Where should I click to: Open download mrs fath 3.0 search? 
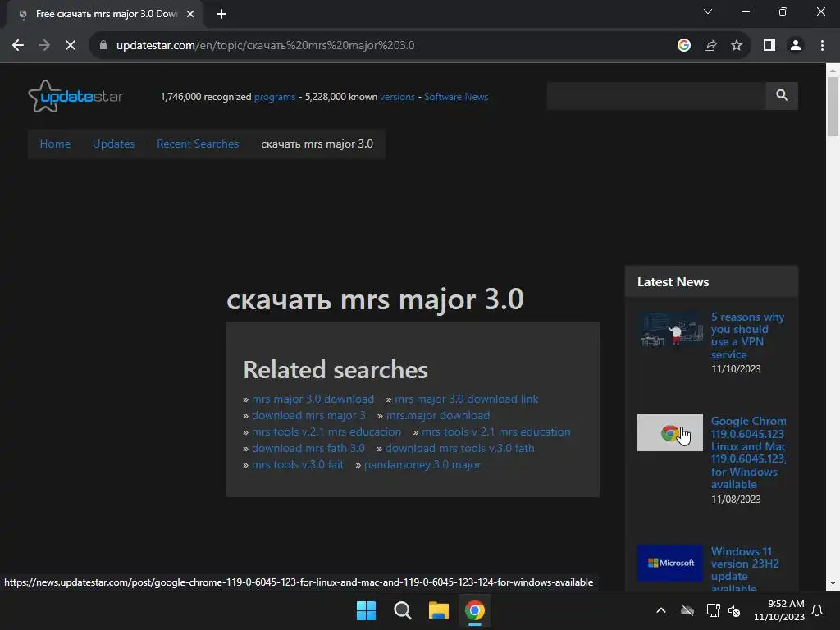coord(308,449)
